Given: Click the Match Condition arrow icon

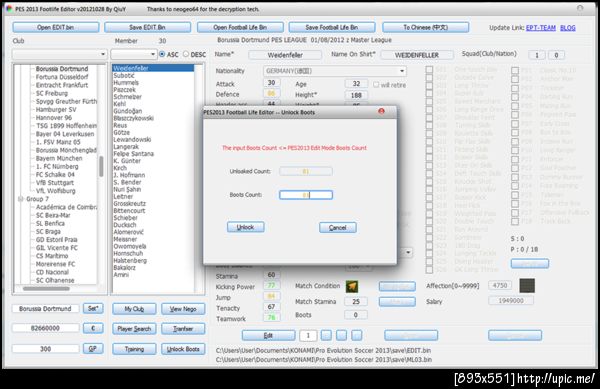Looking at the screenshot, I should click(x=352, y=286).
